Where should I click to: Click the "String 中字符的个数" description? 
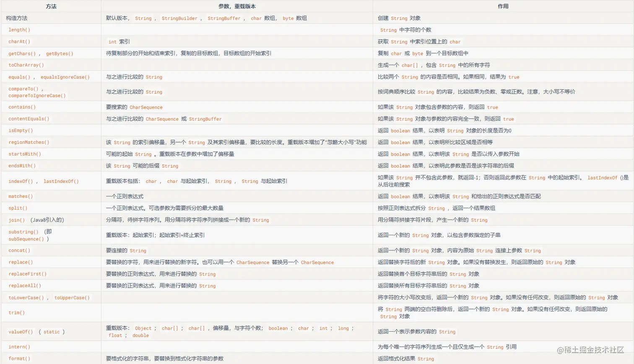pyautogui.click(x=405, y=30)
